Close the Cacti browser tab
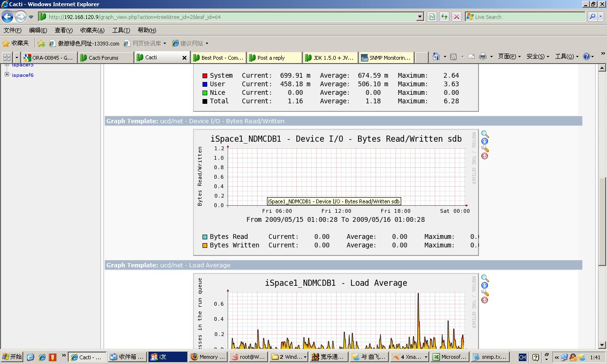 (184, 57)
